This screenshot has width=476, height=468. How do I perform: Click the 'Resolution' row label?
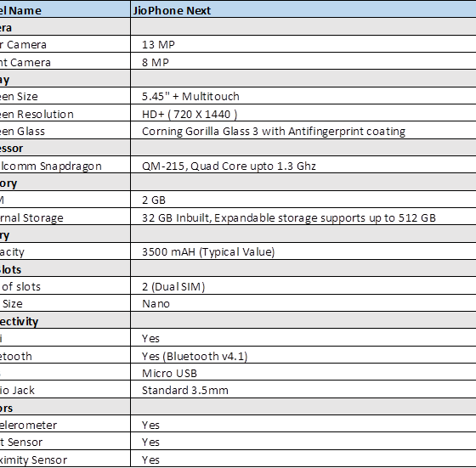(x=45, y=115)
